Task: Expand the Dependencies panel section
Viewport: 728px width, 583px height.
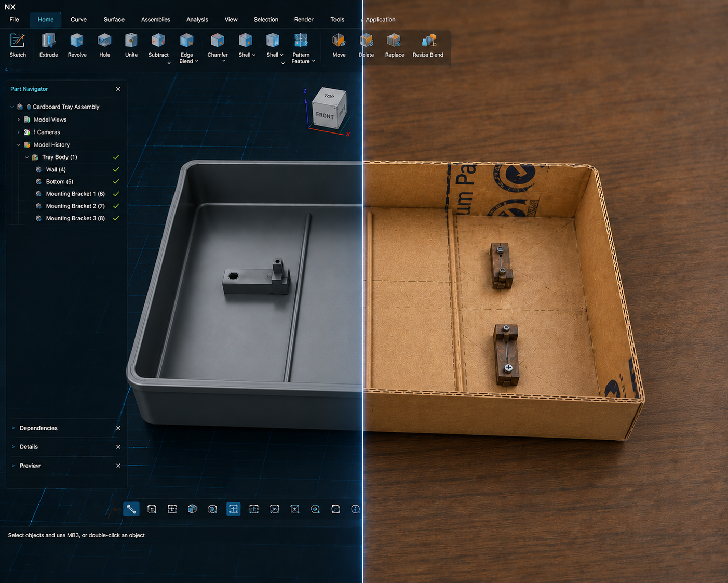Action: [x=14, y=428]
